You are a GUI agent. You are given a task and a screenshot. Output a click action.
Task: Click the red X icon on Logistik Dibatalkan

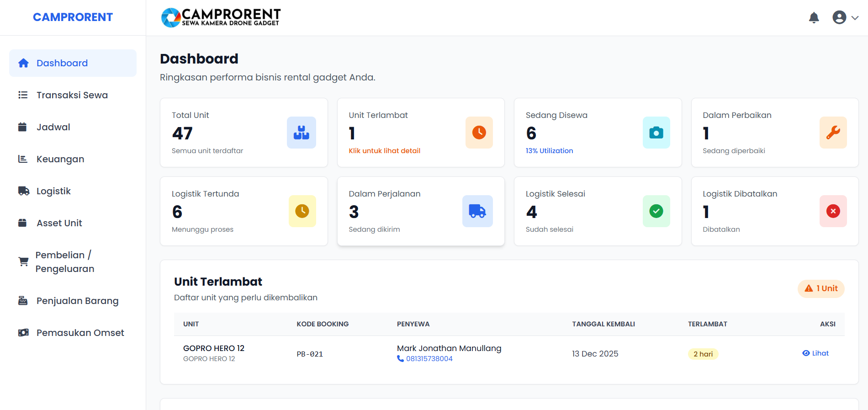(833, 211)
